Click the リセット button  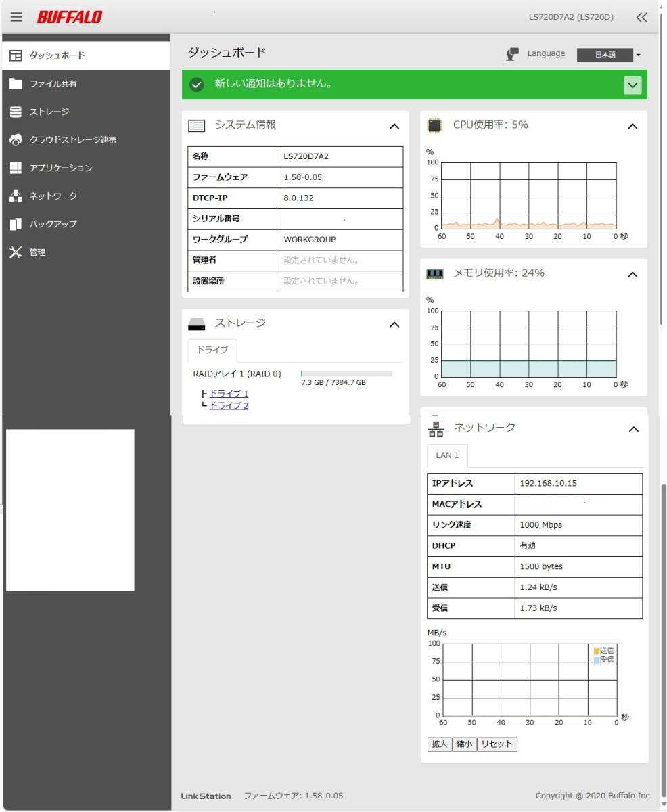[x=497, y=744]
